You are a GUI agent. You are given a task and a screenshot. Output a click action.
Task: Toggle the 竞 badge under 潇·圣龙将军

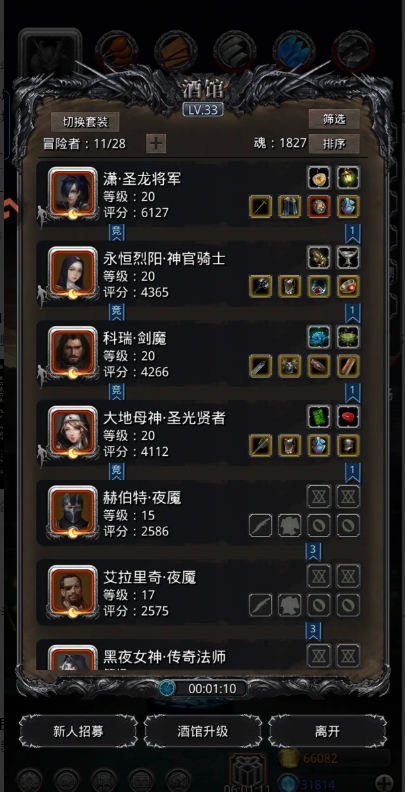[117, 232]
